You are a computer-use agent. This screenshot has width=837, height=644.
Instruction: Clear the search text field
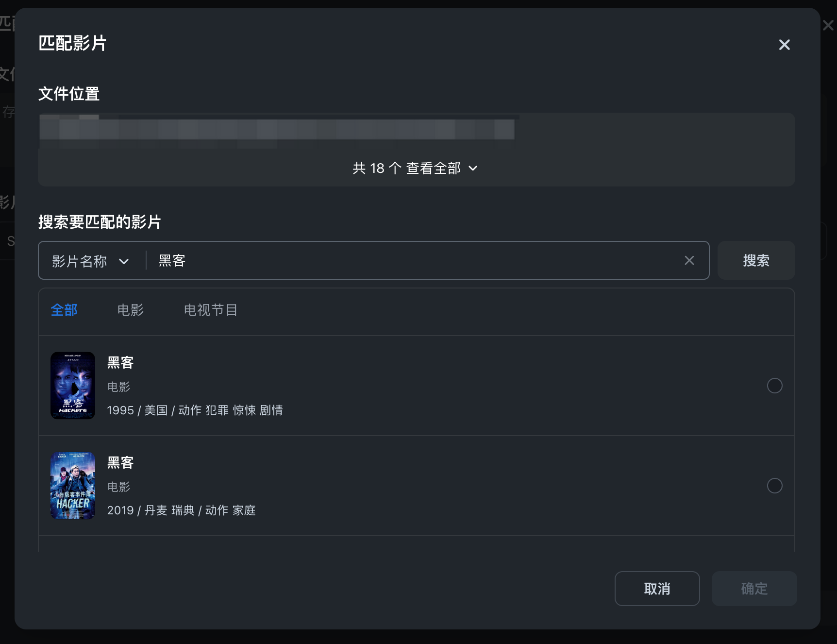(x=689, y=261)
